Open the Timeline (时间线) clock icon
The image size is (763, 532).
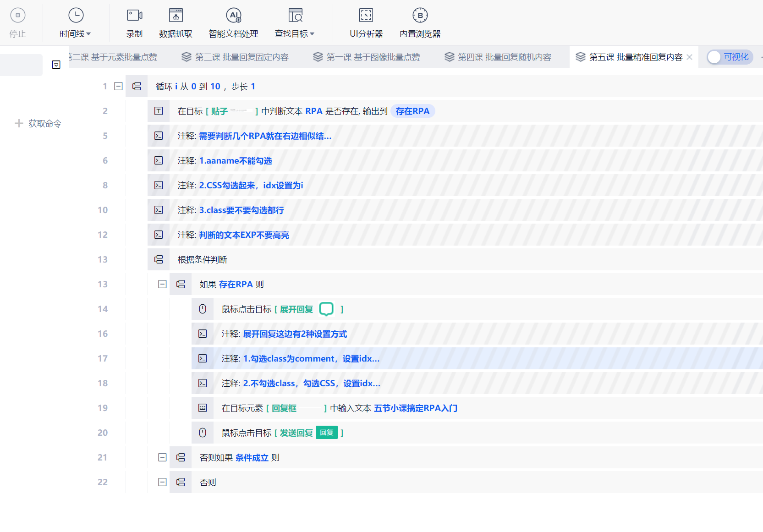tap(76, 15)
